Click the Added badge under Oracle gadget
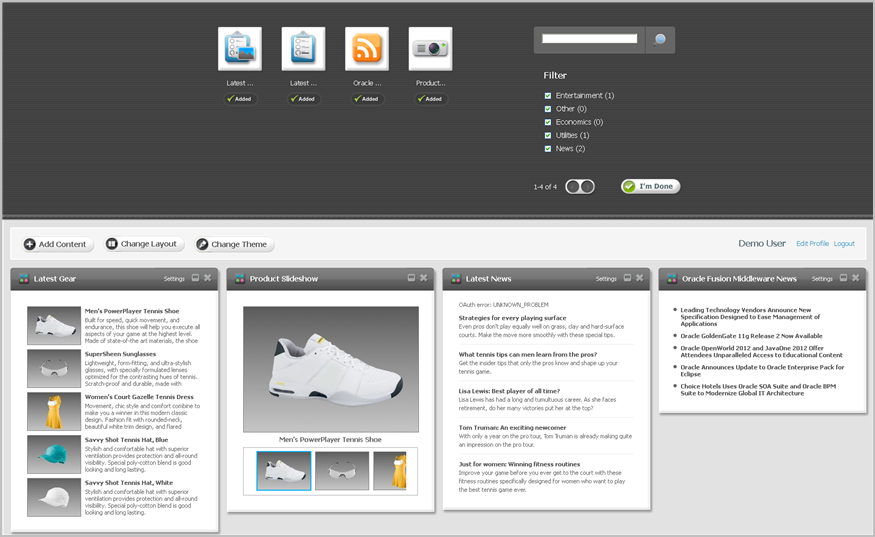Screen dimensions: 875x537 coord(367,99)
